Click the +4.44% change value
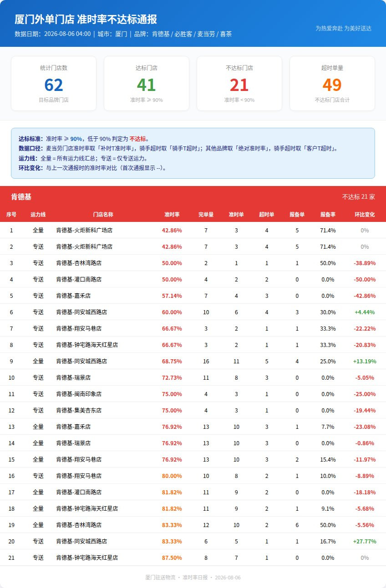386x588 pixels. coord(365,312)
